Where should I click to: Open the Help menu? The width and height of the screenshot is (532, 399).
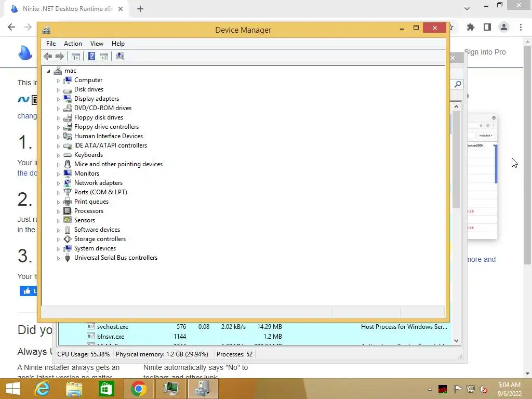118,44
